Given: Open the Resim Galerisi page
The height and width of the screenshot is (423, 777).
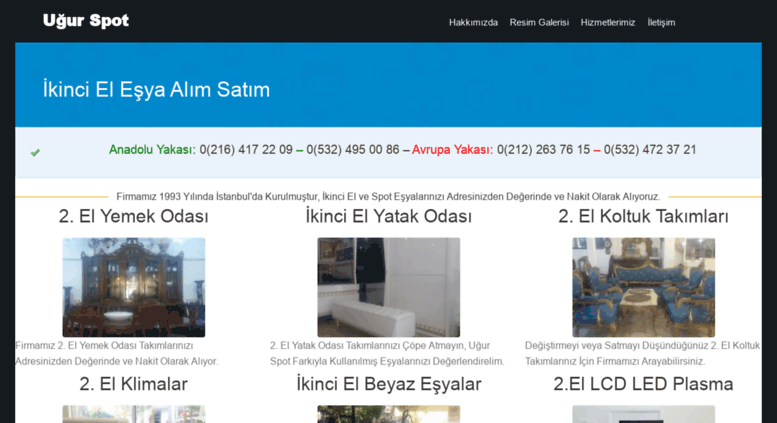Looking at the screenshot, I should coord(539,22).
